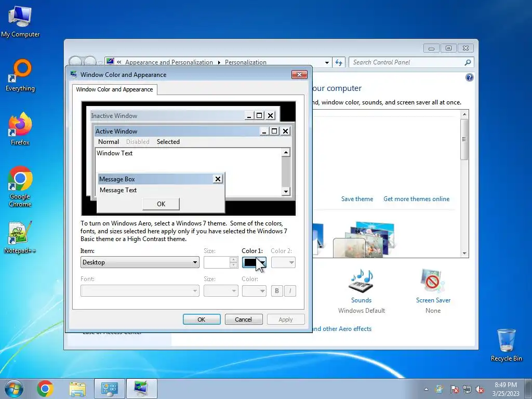Toggle italic font button

coord(290,291)
